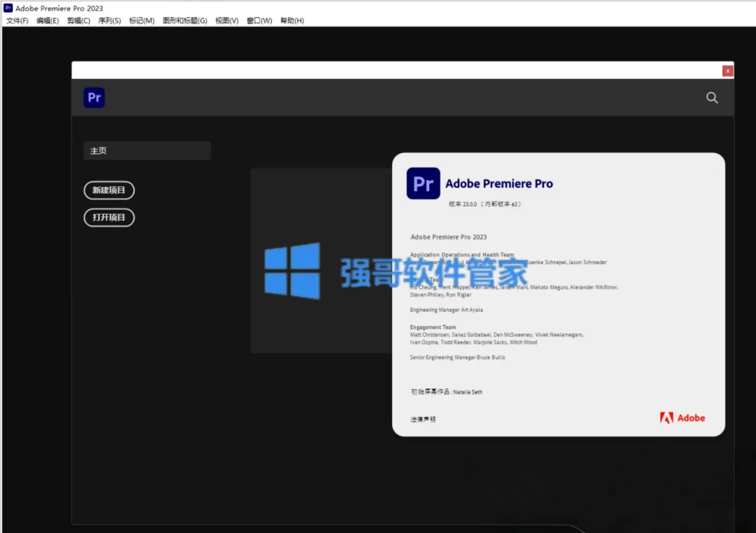The height and width of the screenshot is (533, 756).
Task: Click the Adobe logo in the About dialog
Action: (682, 418)
